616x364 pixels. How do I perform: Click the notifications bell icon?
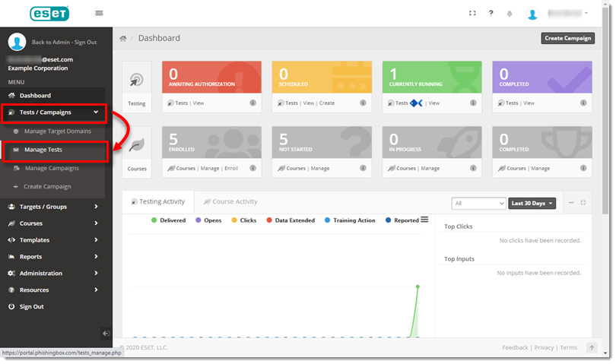click(510, 14)
